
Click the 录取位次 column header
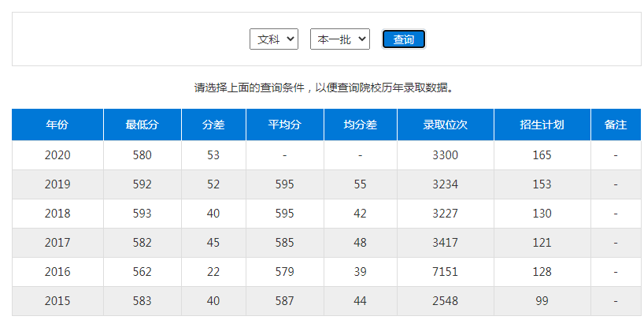tap(445, 125)
